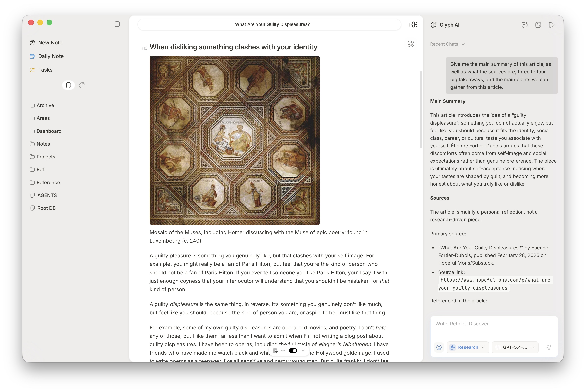
Task: Select the sticky-note filter icon
Action: pos(68,85)
